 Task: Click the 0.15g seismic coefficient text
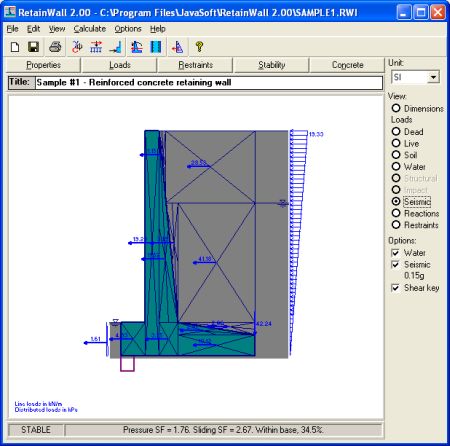click(x=414, y=276)
